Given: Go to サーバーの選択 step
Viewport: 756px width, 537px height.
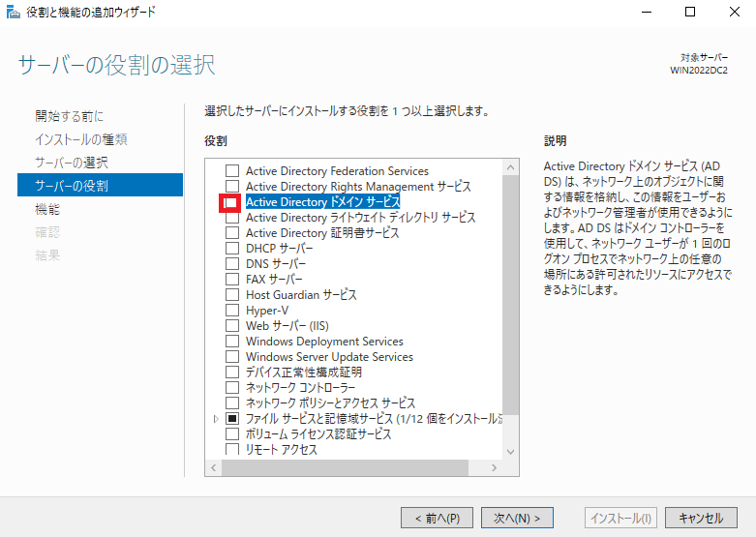Looking at the screenshot, I should pyautogui.click(x=72, y=163).
